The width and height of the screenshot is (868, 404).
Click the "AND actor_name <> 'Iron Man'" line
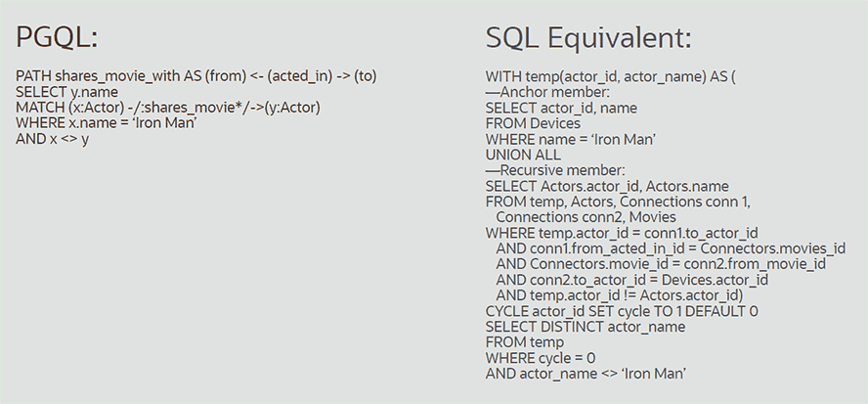584,374
